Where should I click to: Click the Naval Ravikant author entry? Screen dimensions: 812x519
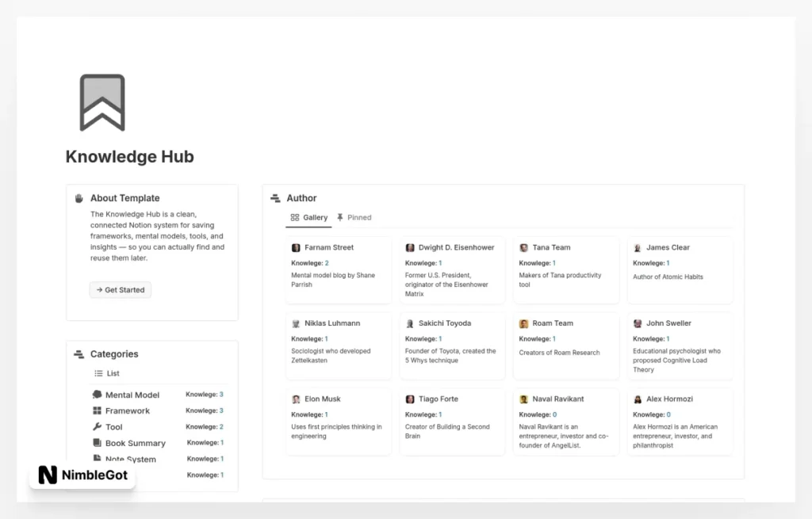(x=566, y=422)
